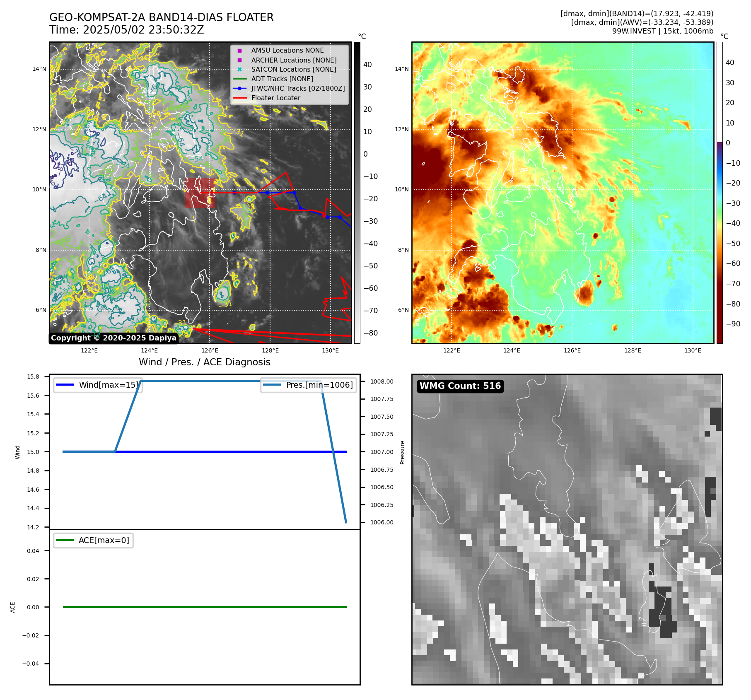Click the Wind / Pres. / ACE Diagnosis title
The width and height of the screenshot is (751, 700).
(x=205, y=362)
